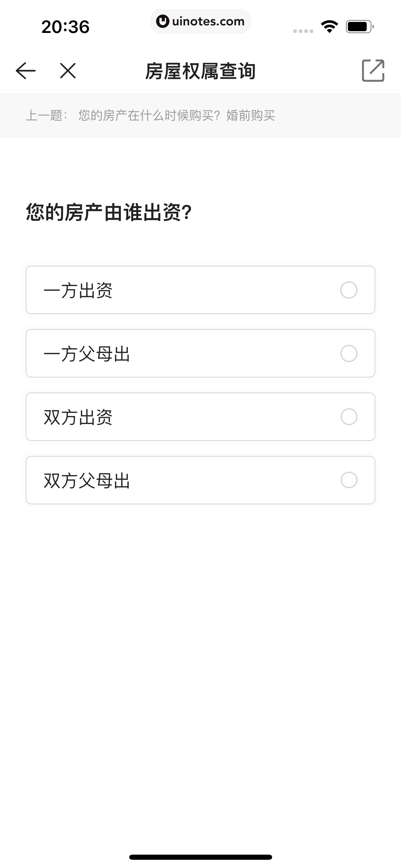Tap the uinotes.com address text
The image size is (401, 868).
(208, 22)
